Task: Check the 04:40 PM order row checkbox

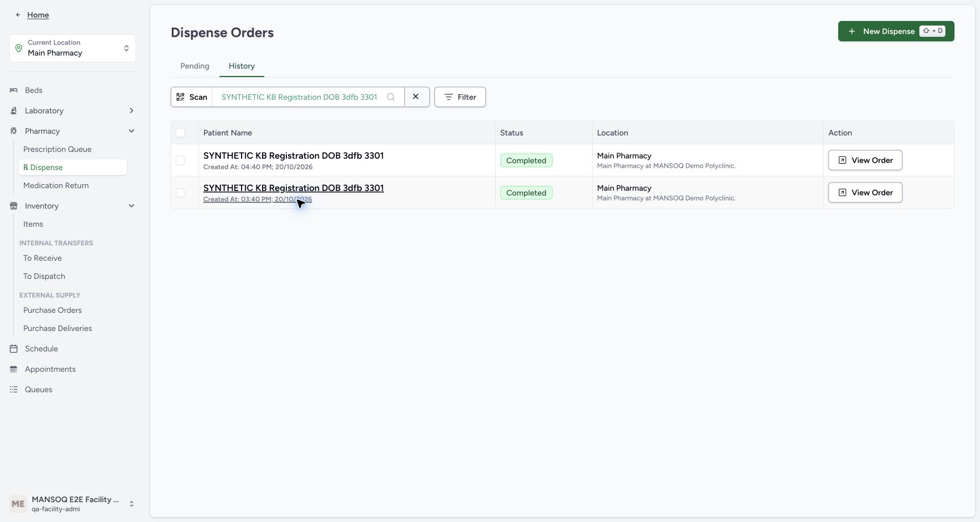Action: click(180, 160)
